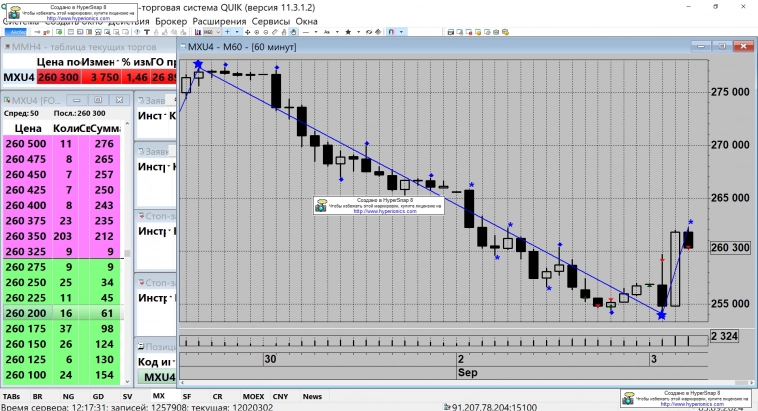Expand the arrow next to crosshair plus
Image resolution: width=758 pixels, height=411 pixels.
click(x=237, y=32)
